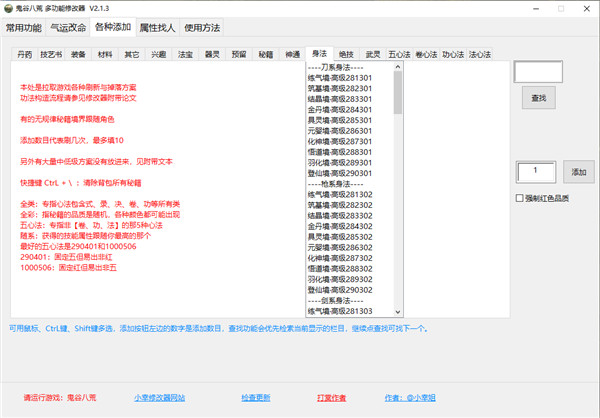Select list item ending in 281301

pyautogui.click(x=350, y=78)
